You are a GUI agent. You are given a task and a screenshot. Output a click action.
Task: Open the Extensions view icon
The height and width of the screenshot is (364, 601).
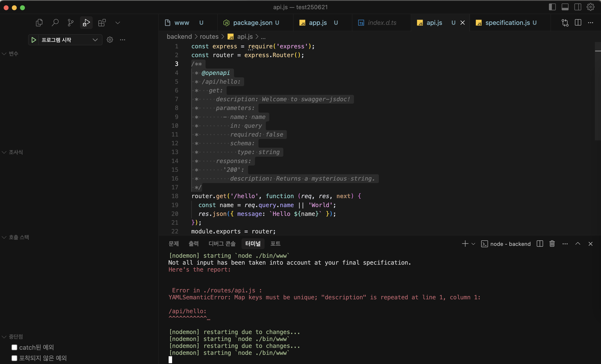(102, 23)
